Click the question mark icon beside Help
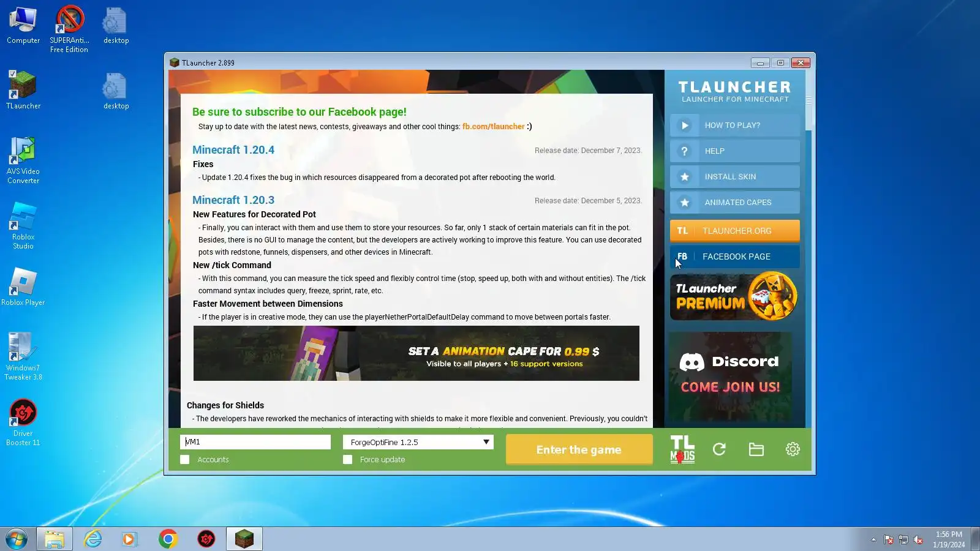Viewport: 980px width, 551px height. click(x=685, y=151)
